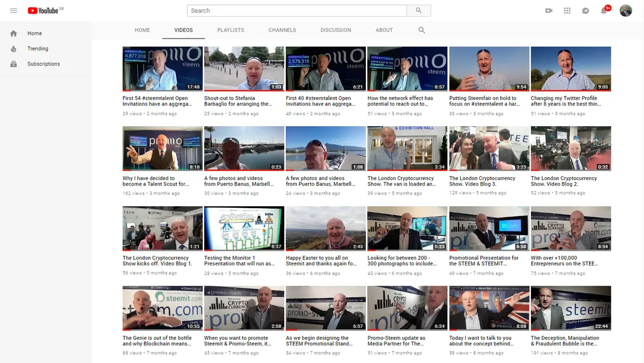
Task: Play the 9:54 Steemfair thumbnail
Action: click(x=489, y=69)
